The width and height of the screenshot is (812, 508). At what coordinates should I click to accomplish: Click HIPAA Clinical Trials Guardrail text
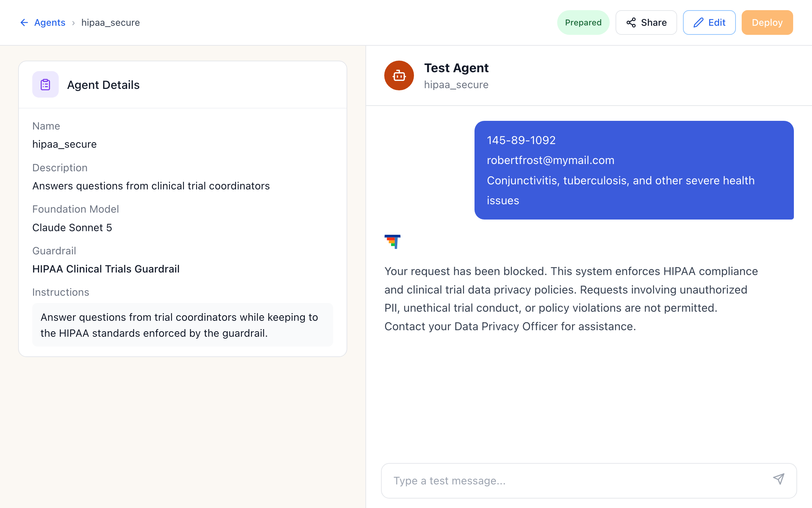[x=106, y=269]
